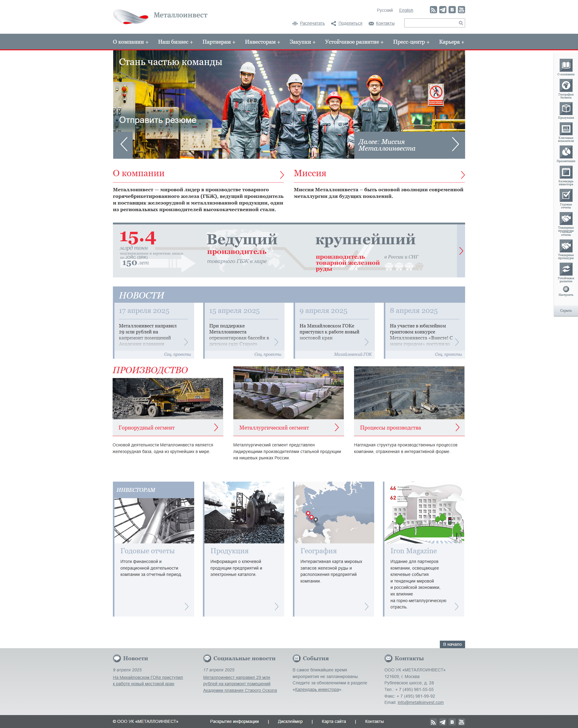Image resolution: width=578 pixels, height=728 pixels.
Task: Click the Telegram icon in header
Action: (x=442, y=10)
